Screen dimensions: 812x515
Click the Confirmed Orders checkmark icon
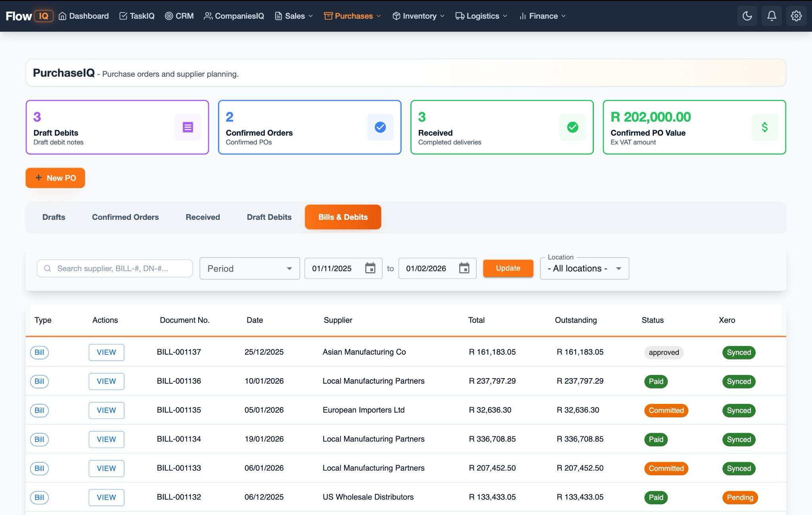(x=380, y=127)
